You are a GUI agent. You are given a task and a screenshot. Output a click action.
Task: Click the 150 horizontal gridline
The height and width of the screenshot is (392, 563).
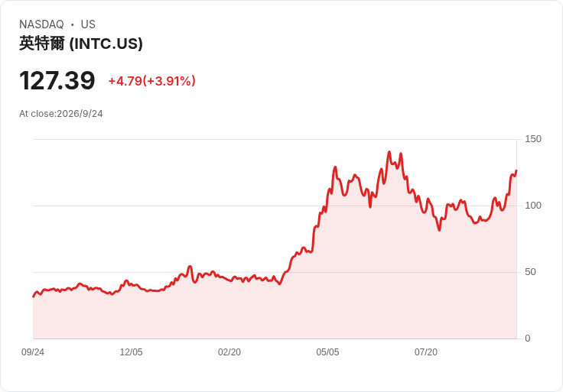pos(275,139)
